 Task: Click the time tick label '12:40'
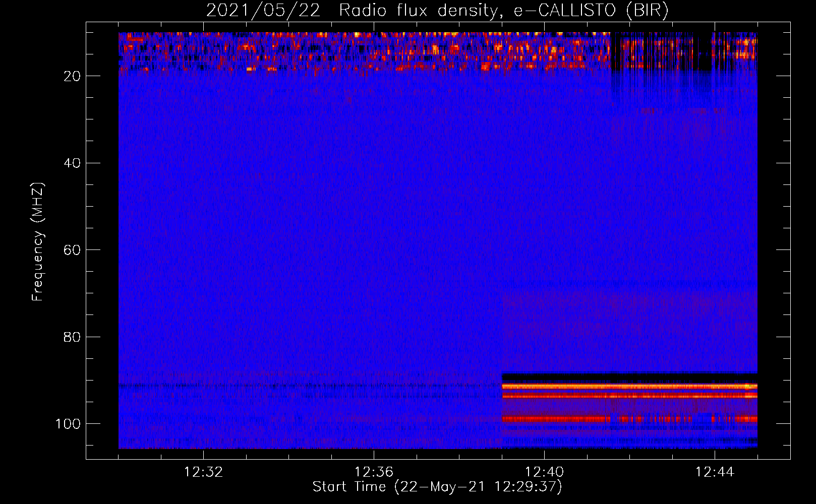click(544, 472)
